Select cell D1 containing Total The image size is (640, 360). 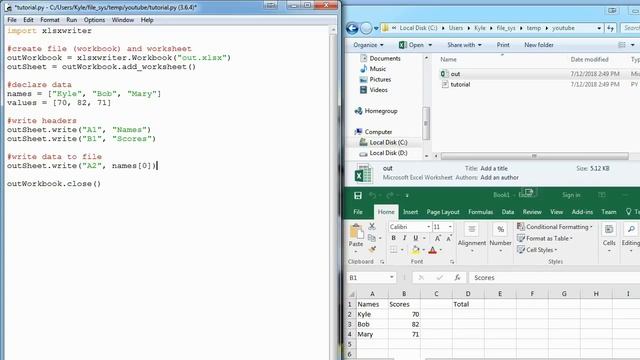tap(468, 304)
